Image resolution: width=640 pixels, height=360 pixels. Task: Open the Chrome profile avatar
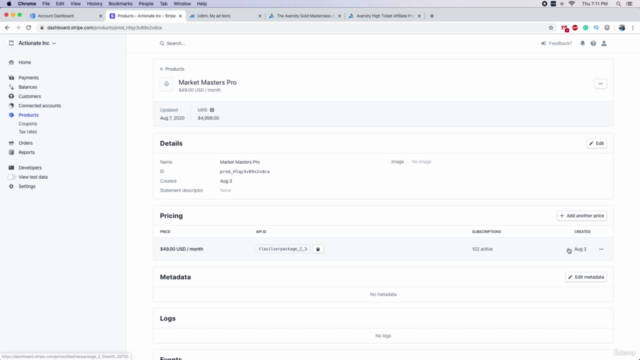[x=622, y=28]
